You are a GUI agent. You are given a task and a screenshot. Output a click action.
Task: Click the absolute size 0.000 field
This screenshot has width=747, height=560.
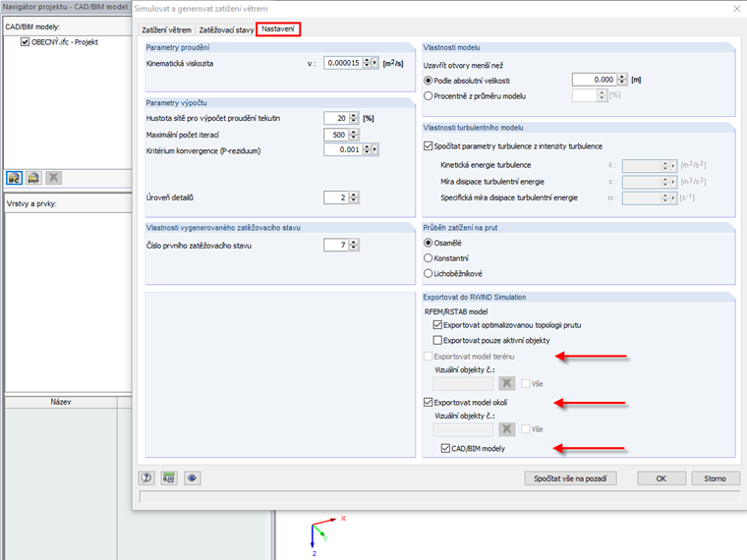[595, 80]
